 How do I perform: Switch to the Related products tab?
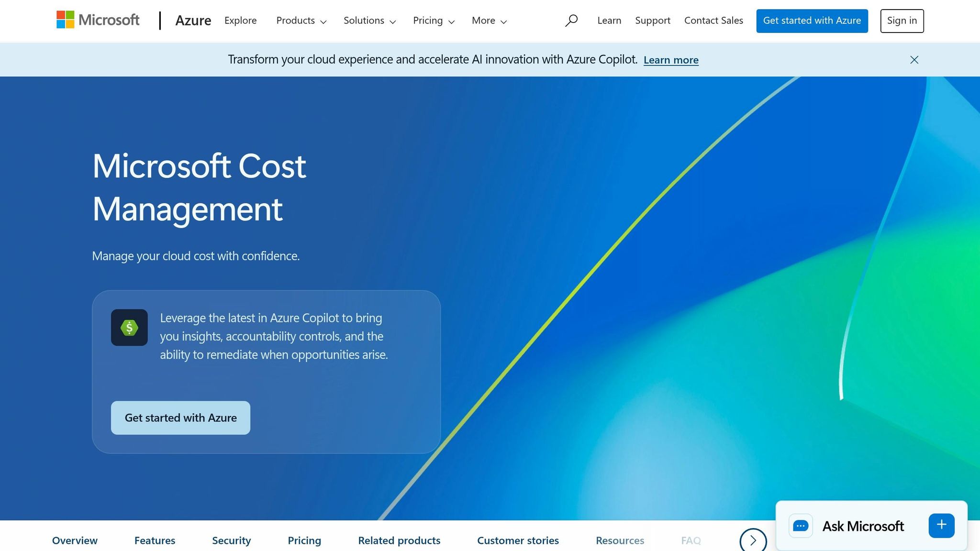tap(399, 540)
